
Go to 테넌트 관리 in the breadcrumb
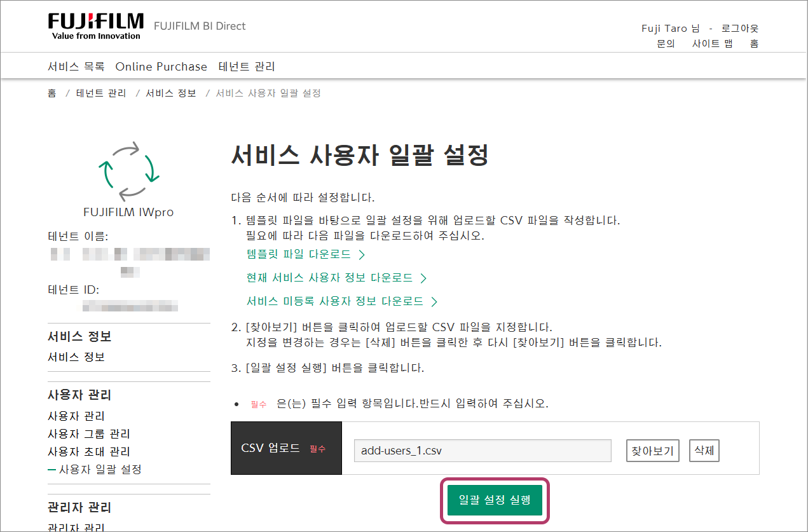101,93
